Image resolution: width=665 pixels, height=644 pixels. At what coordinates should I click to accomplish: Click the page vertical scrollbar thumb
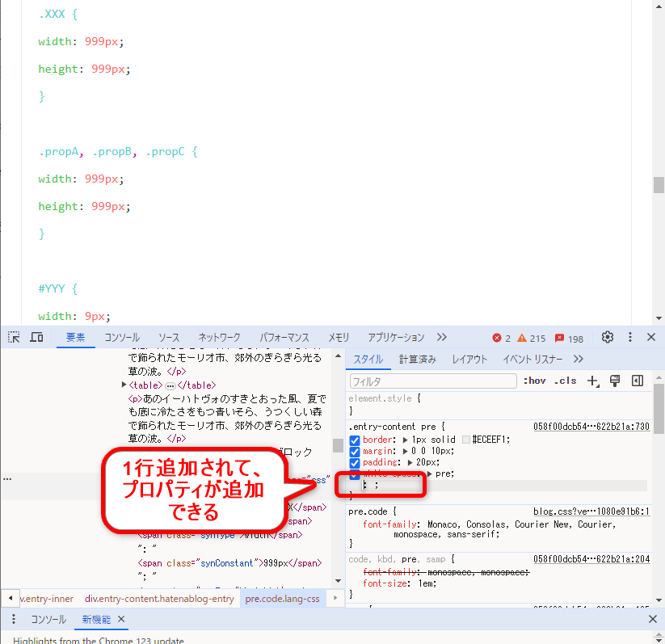click(659, 185)
